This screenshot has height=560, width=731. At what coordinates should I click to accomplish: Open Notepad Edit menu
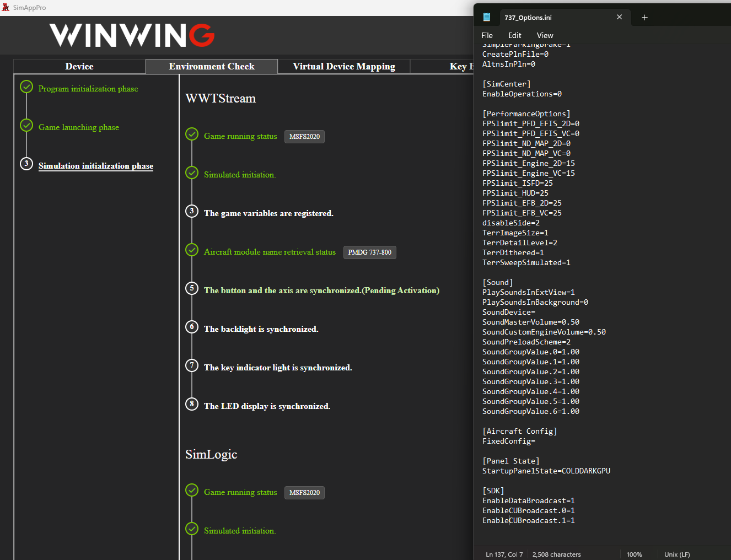(514, 35)
